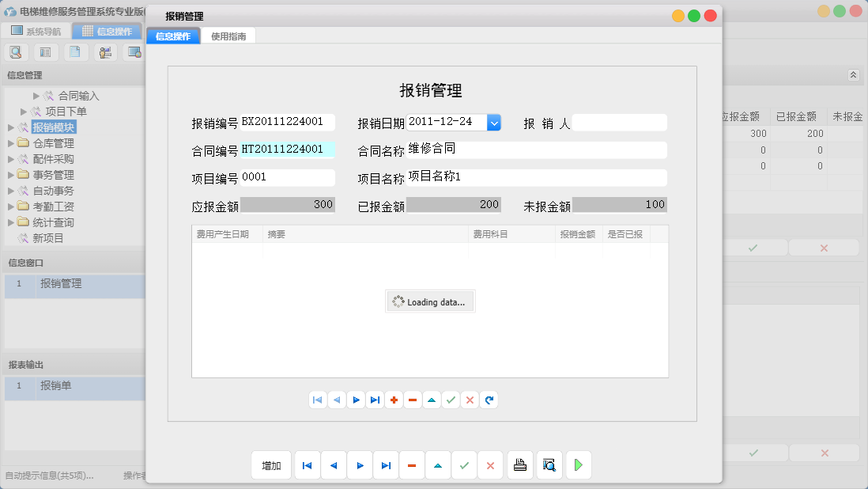Image resolution: width=868 pixels, height=489 pixels.
Task: Switch to the 使用指南 tab
Action: 230,35
